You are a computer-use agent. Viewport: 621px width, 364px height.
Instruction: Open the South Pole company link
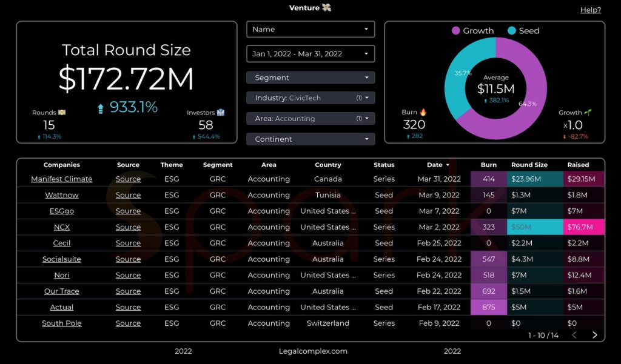[x=62, y=323]
